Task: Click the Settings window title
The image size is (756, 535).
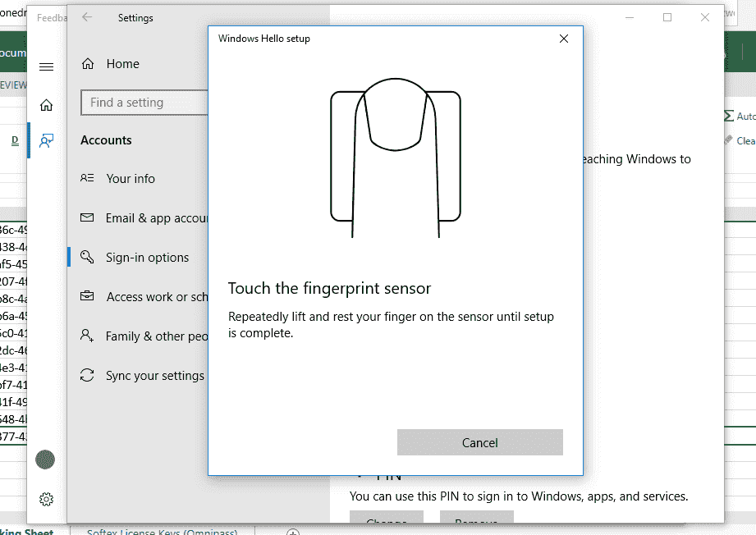Action: (x=135, y=18)
